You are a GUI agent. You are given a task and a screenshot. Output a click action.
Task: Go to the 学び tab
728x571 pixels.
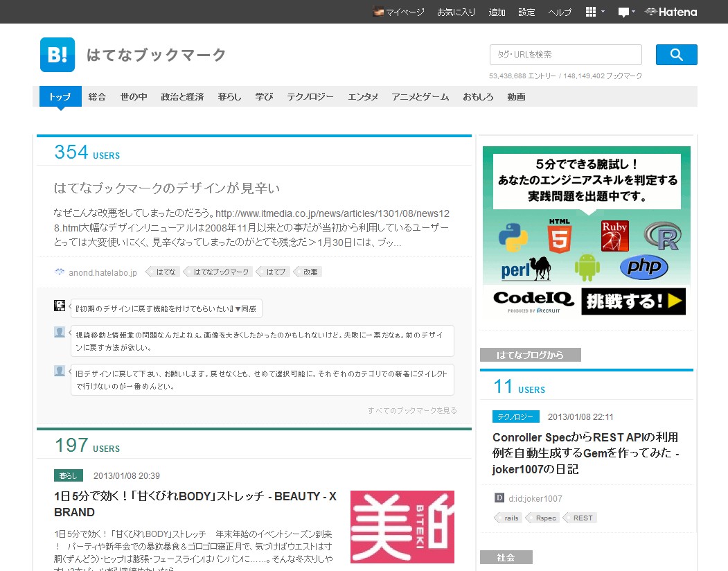(x=264, y=96)
